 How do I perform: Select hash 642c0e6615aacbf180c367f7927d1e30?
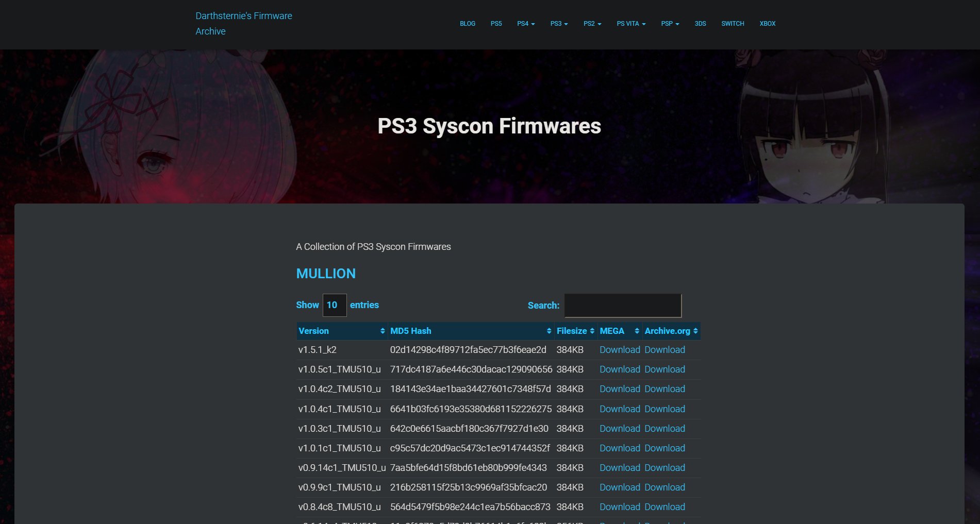(x=469, y=429)
